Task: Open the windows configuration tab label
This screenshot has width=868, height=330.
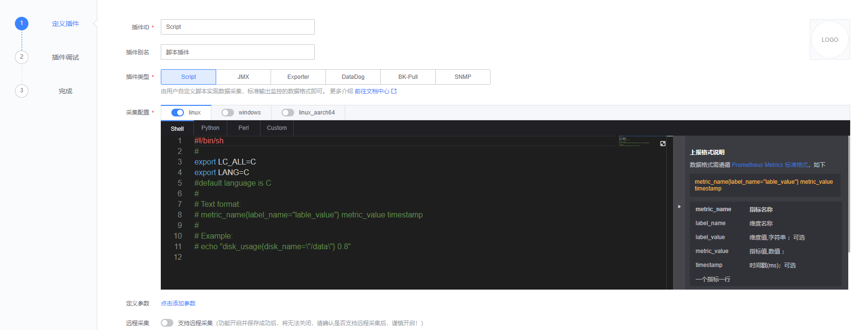Action: 249,113
